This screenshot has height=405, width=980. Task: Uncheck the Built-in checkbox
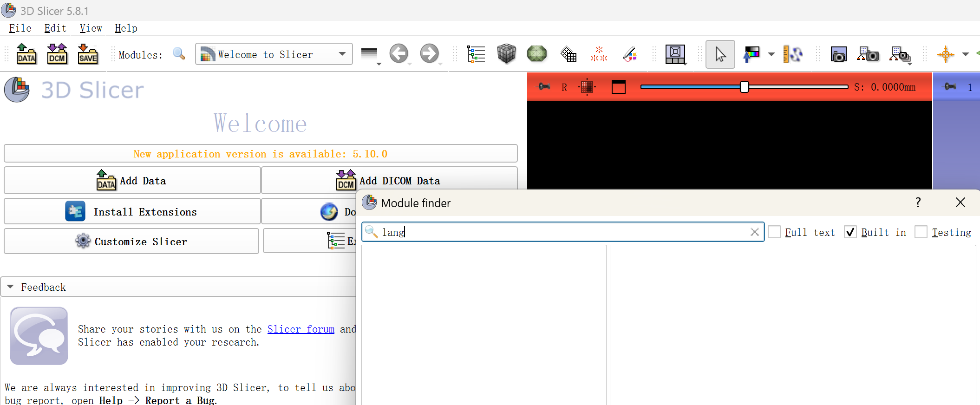[850, 232]
